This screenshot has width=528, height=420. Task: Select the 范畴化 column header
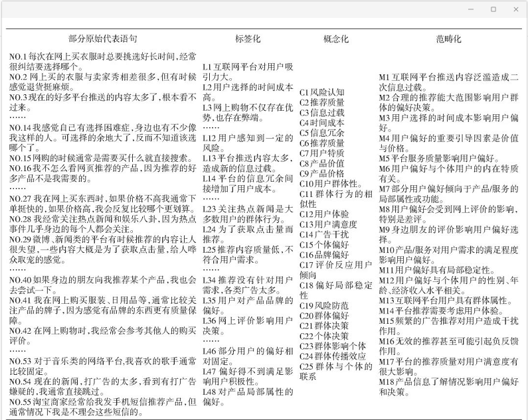(x=448, y=39)
